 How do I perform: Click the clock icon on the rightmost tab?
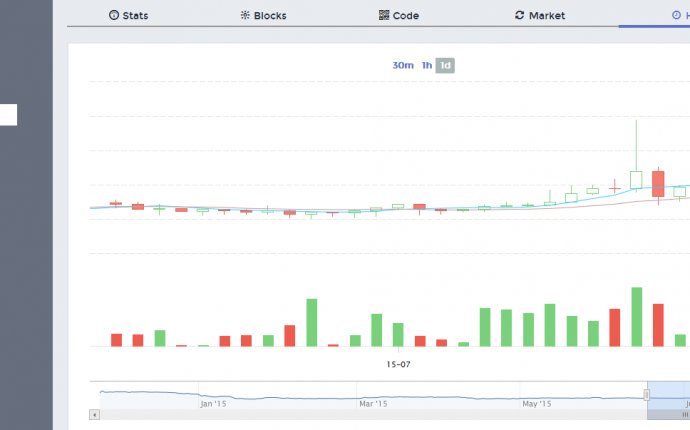coord(676,15)
